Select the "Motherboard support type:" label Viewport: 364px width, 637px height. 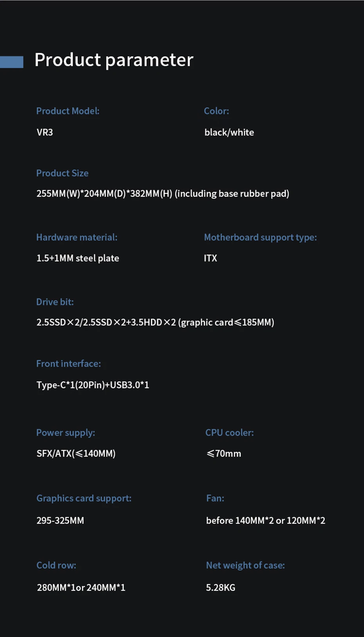tap(260, 237)
